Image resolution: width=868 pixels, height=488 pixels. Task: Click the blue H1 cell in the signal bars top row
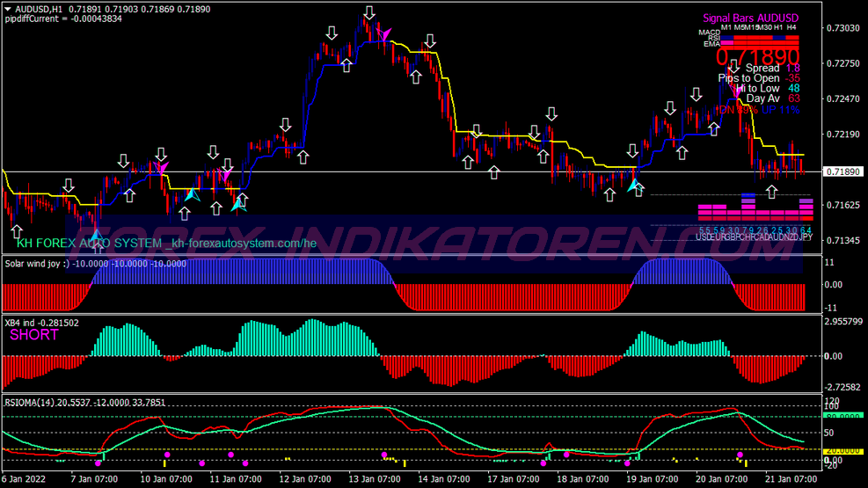click(x=779, y=38)
